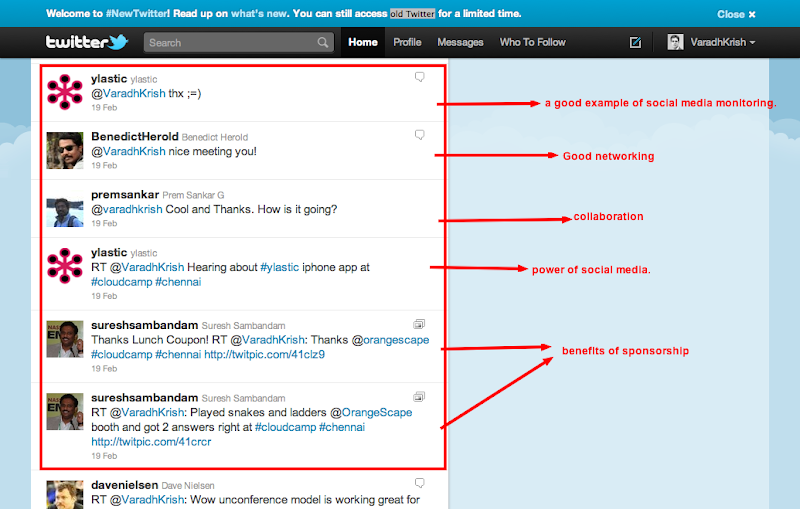
Task: Switch back via old Twitter link
Action: coord(412,14)
